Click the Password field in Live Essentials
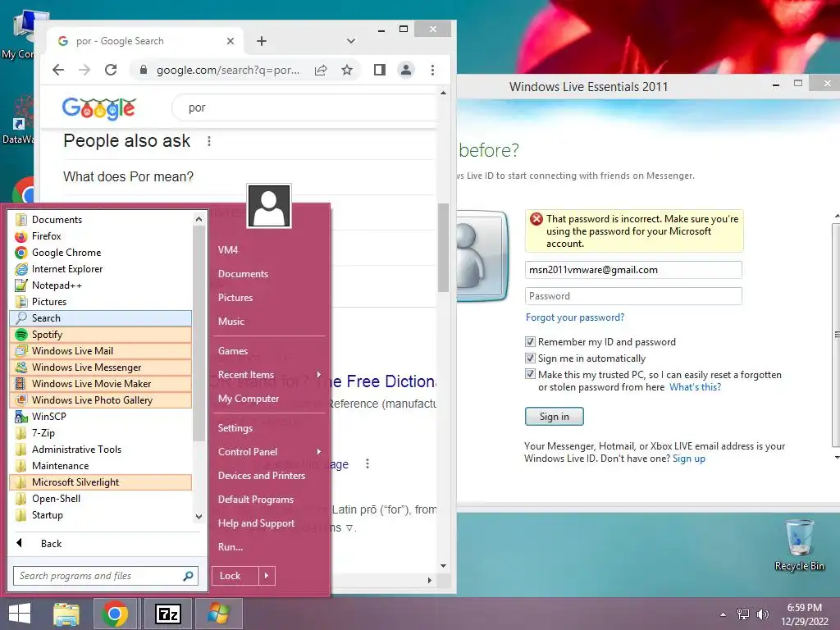The height and width of the screenshot is (630, 840). (x=633, y=295)
